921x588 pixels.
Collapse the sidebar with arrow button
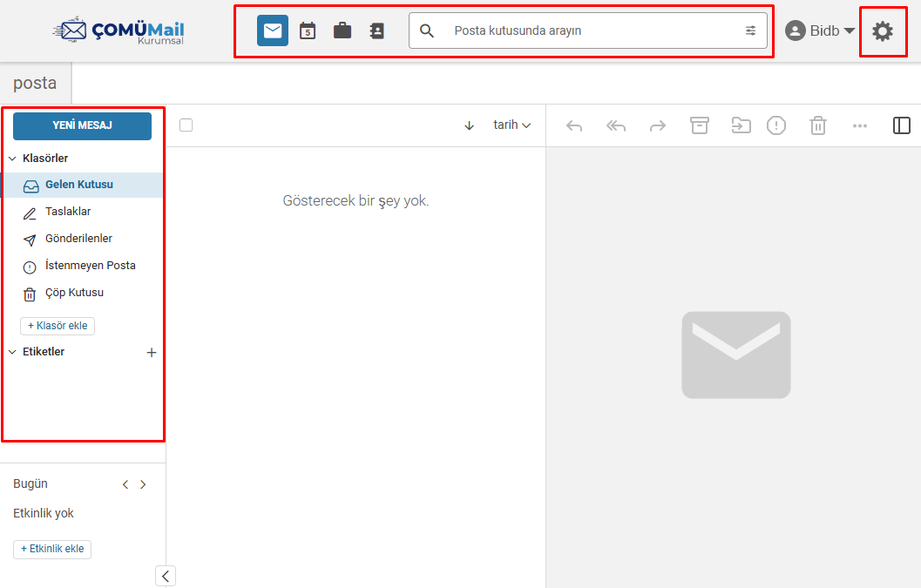[x=165, y=576]
